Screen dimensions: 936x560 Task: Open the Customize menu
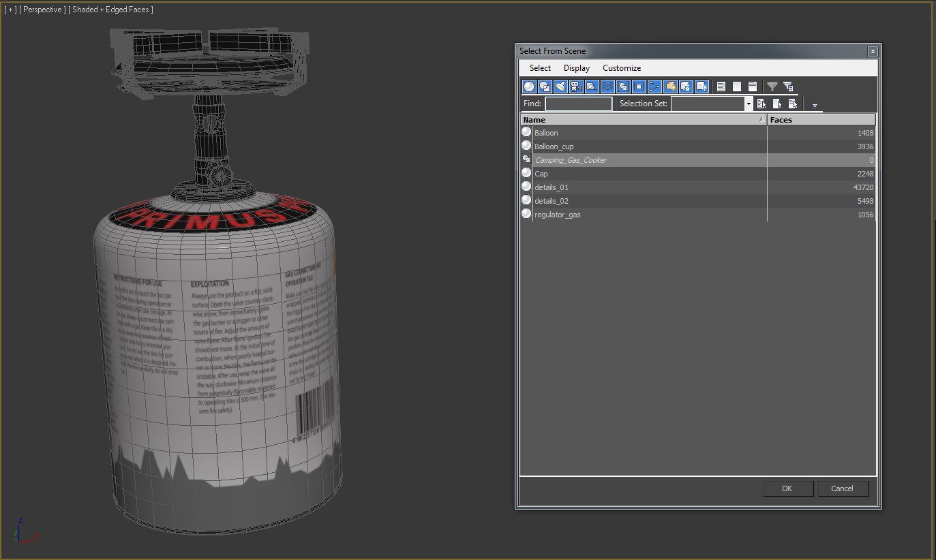tap(622, 68)
